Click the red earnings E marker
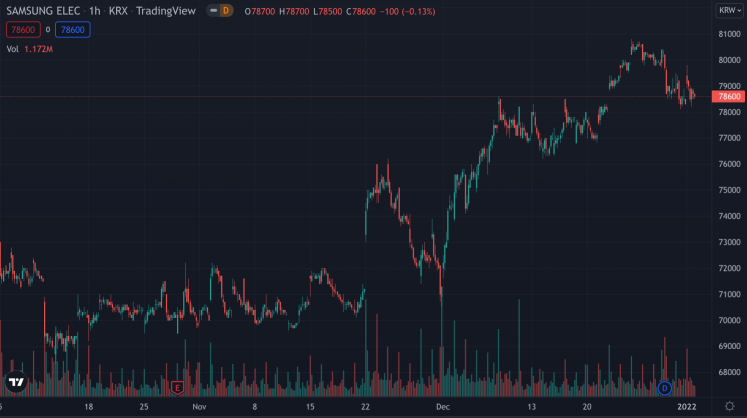 [x=177, y=387]
